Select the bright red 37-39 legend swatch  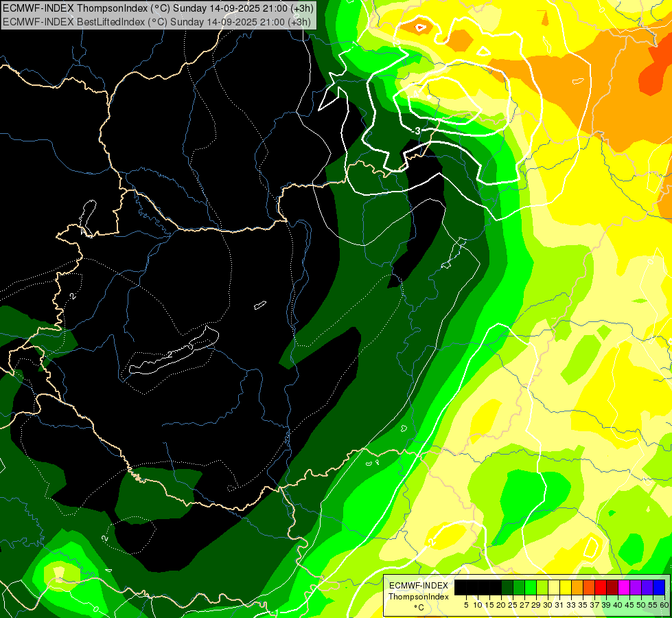601,587
